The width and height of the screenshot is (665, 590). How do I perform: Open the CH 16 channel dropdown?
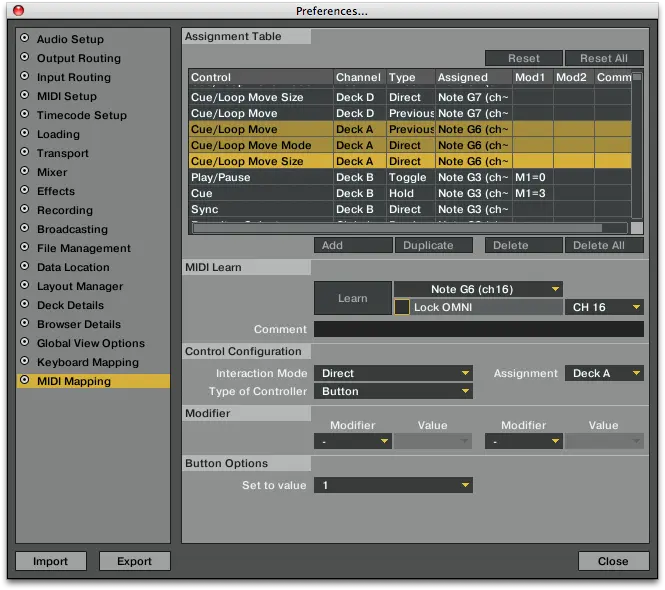pos(605,307)
